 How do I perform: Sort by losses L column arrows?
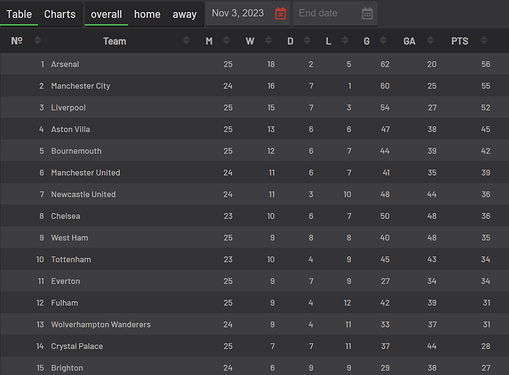point(345,41)
